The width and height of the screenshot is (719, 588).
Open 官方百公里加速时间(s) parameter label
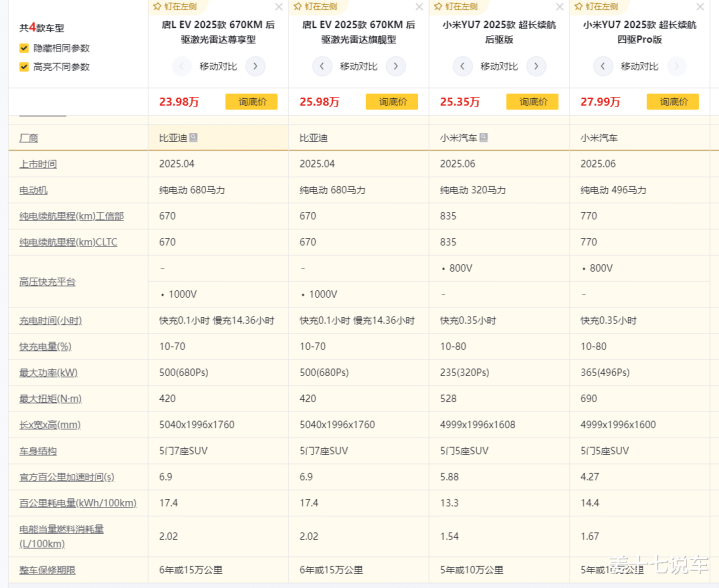tap(66, 477)
